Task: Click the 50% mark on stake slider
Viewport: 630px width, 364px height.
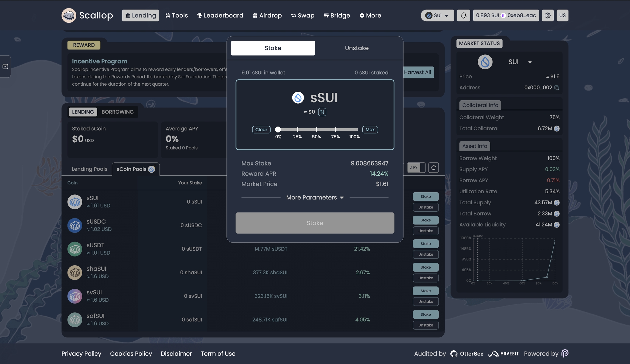Action: click(316, 130)
